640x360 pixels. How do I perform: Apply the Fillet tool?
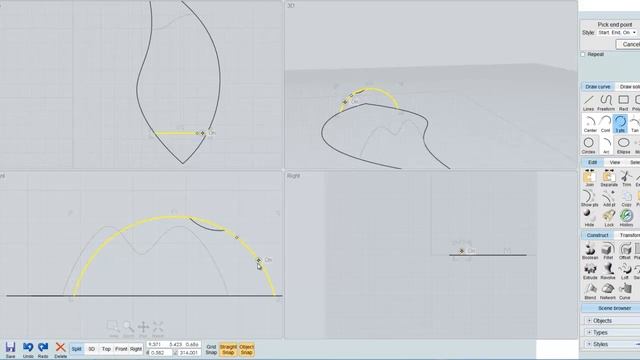pyautogui.click(x=608, y=251)
